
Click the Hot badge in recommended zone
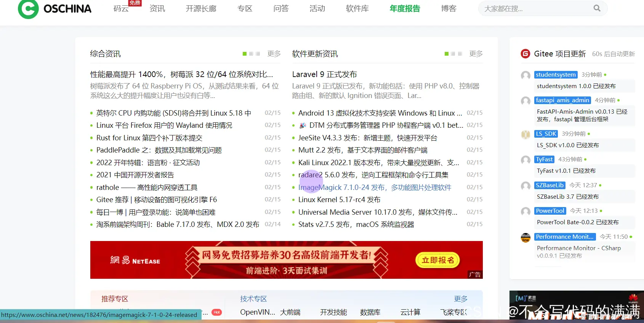[x=217, y=312]
